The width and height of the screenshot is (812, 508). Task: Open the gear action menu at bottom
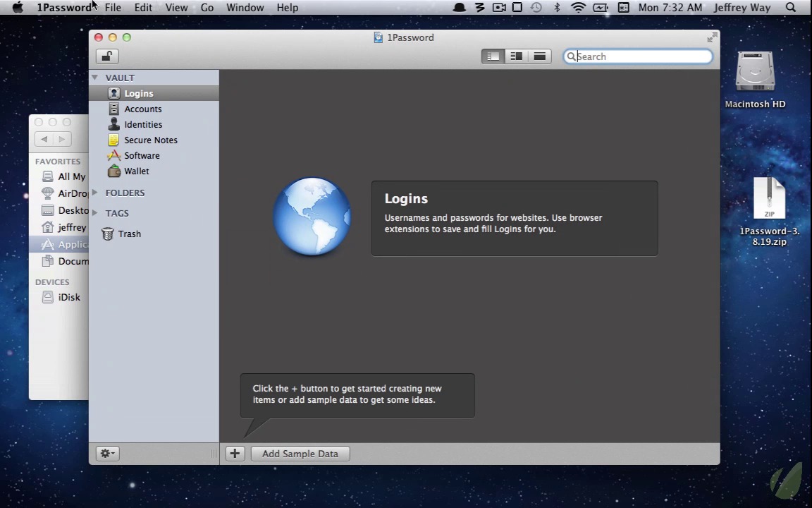tap(108, 454)
